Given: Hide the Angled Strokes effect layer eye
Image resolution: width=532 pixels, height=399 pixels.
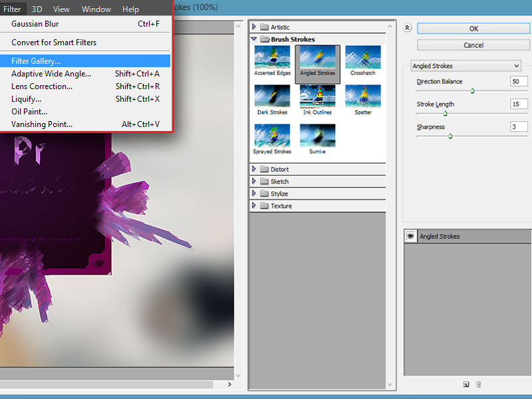Looking at the screenshot, I should pos(410,236).
